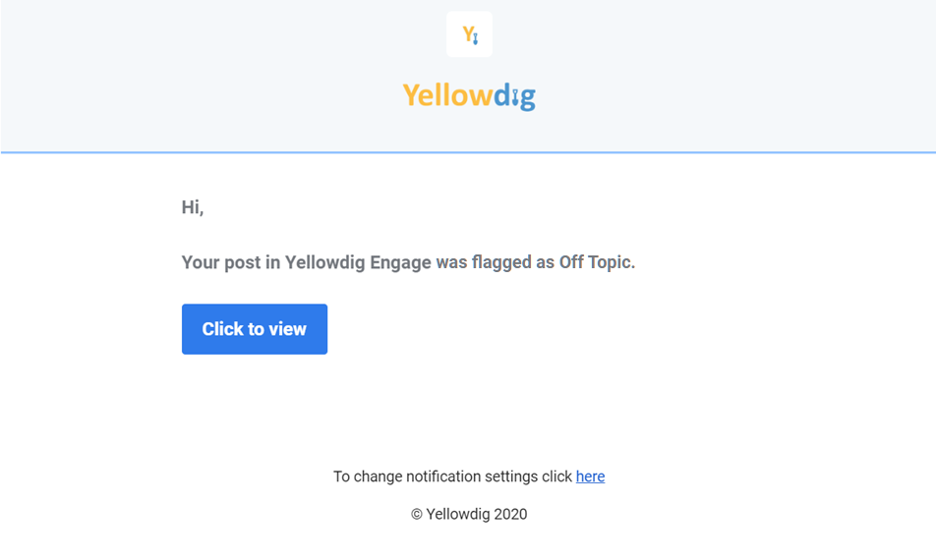Click the small Yellowdig Y shovel icon
Viewport: 936px width, 560px height.
click(470, 34)
